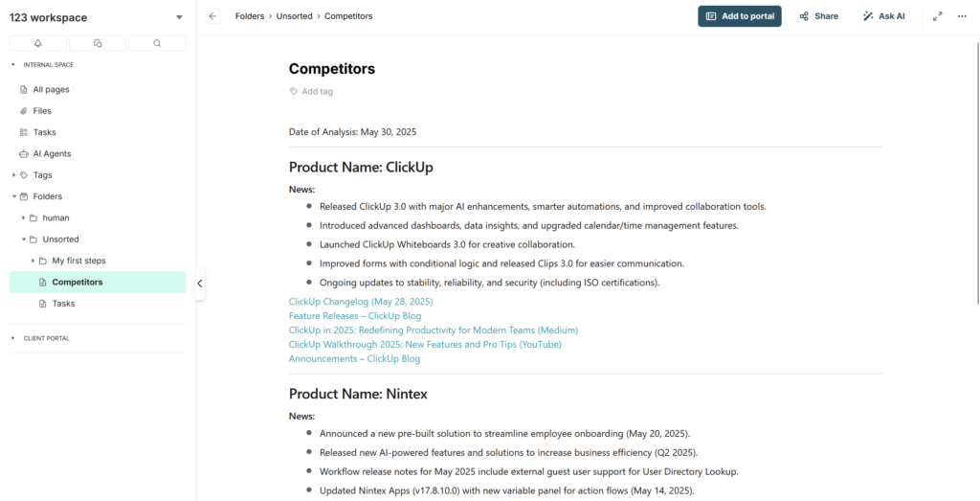Expand the Client Portal section
The height and width of the screenshot is (501, 980).
pos(13,338)
